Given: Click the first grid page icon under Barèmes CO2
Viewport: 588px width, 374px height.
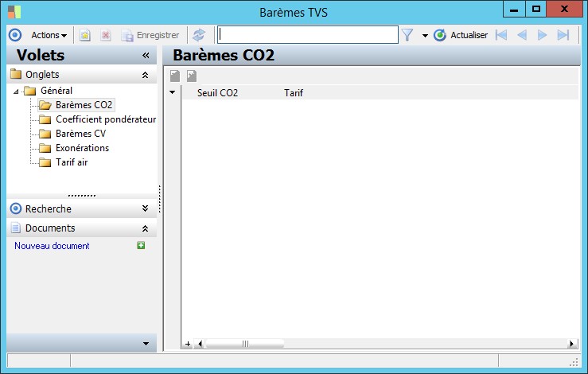Looking at the screenshot, I should click(175, 76).
